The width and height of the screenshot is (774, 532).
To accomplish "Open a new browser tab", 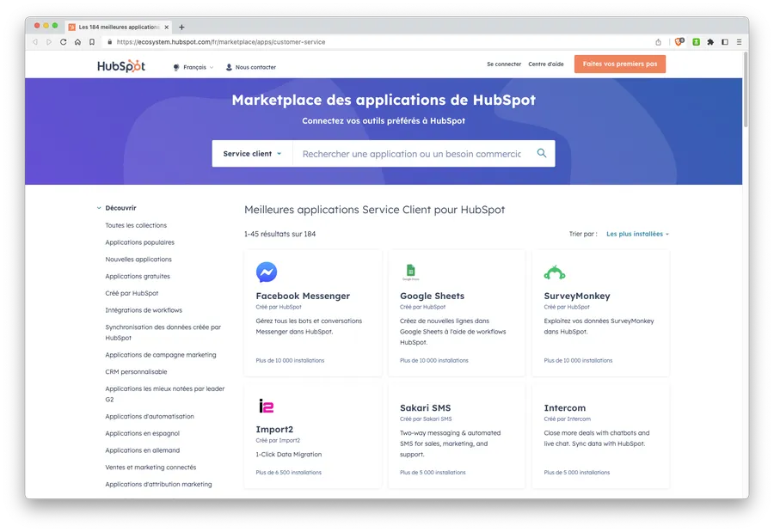I will coord(181,28).
